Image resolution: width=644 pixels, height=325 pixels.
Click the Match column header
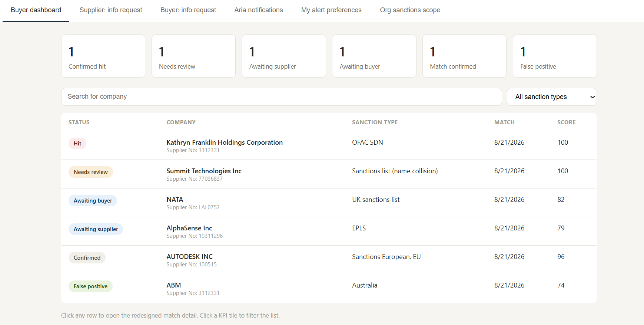coord(504,122)
